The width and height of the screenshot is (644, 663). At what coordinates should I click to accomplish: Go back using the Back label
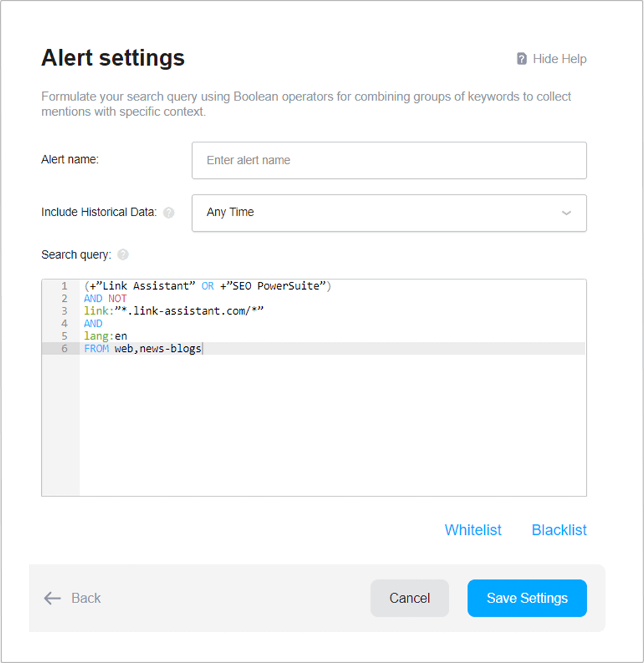tap(86, 598)
